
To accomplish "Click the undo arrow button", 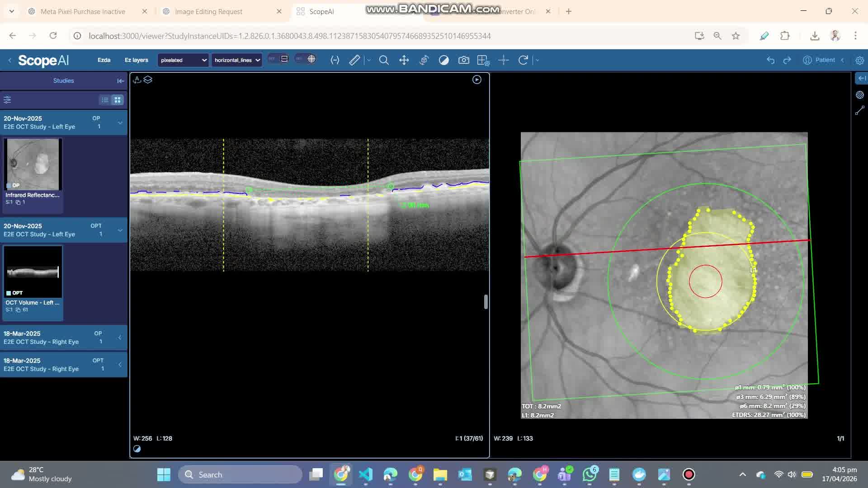I will click(770, 60).
